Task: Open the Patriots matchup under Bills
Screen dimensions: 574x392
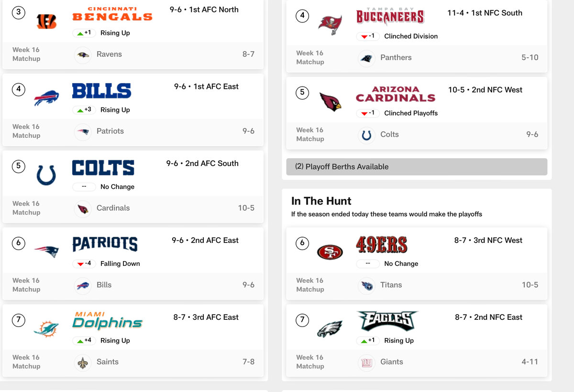Action: click(x=110, y=131)
